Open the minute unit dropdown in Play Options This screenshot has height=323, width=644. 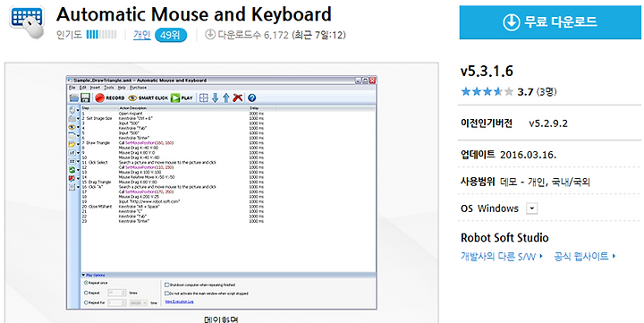tap(139, 302)
